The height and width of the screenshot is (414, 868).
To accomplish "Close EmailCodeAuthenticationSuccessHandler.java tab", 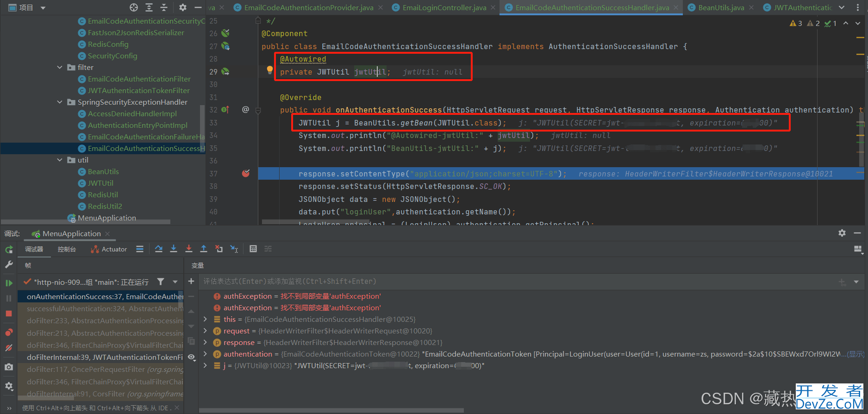I will (x=676, y=7).
